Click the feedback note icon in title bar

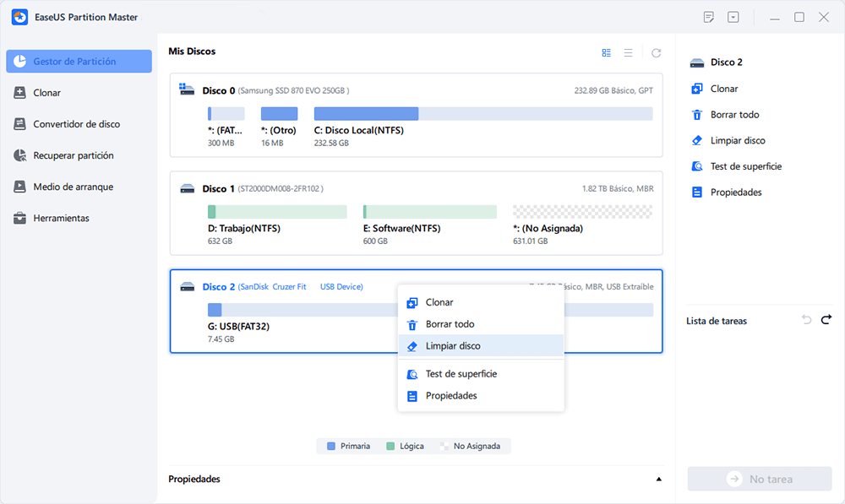(709, 17)
